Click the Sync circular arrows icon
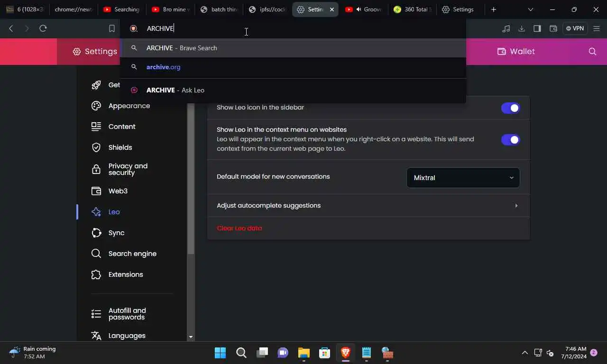The height and width of the screenshot is (364, 607). click(x=96, y=233)
